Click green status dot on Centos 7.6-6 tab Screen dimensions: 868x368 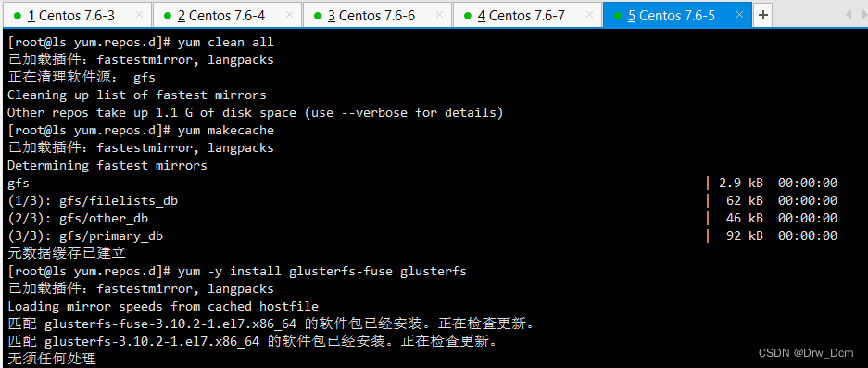coord(318,16)
